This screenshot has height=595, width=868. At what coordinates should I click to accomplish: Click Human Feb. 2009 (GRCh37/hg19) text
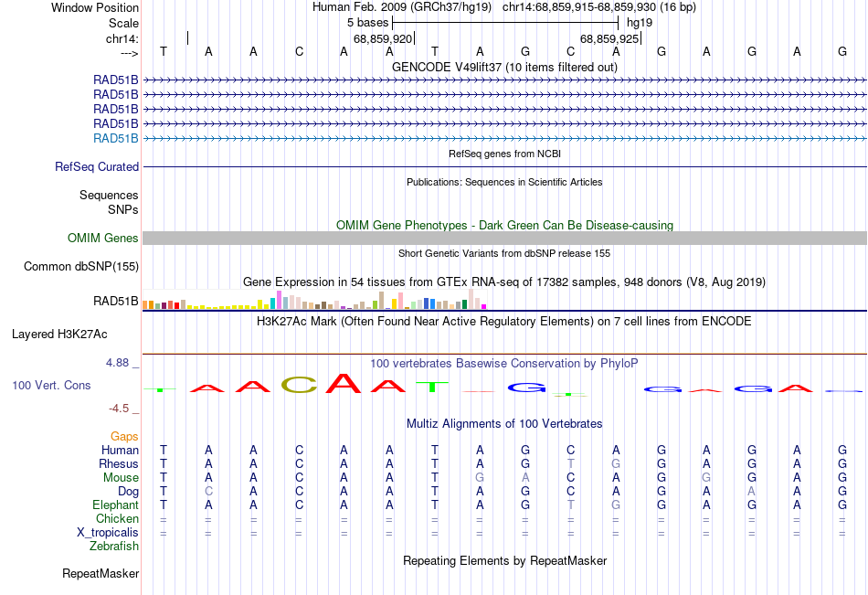[x=402, y=7]
